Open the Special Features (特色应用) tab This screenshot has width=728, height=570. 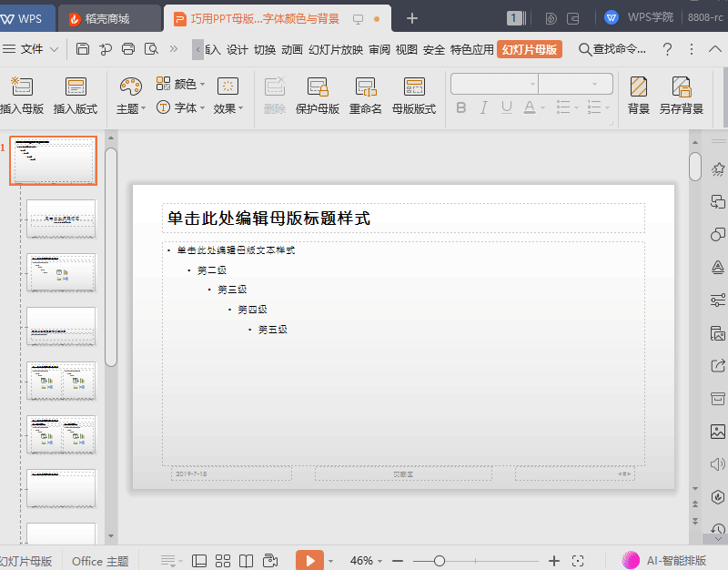click(x=471, y=50)
